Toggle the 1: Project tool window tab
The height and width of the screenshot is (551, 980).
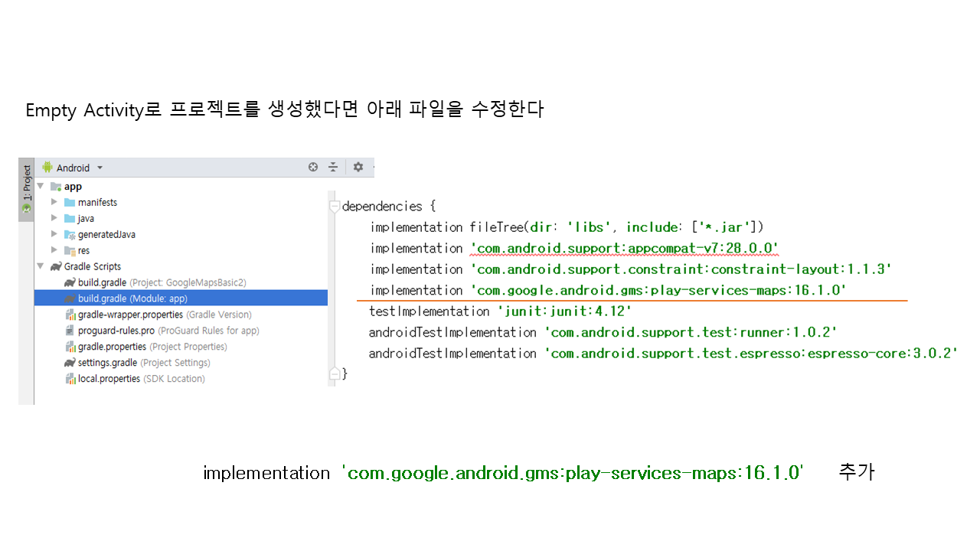(x=27, y=187)
